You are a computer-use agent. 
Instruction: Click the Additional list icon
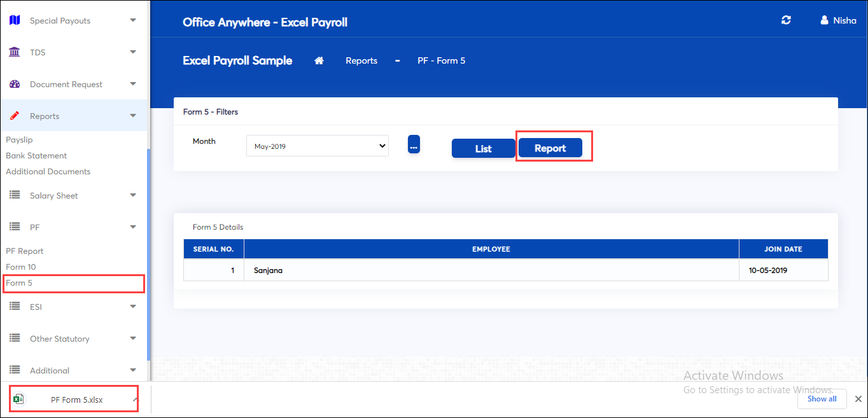click(x=15, y=370)
